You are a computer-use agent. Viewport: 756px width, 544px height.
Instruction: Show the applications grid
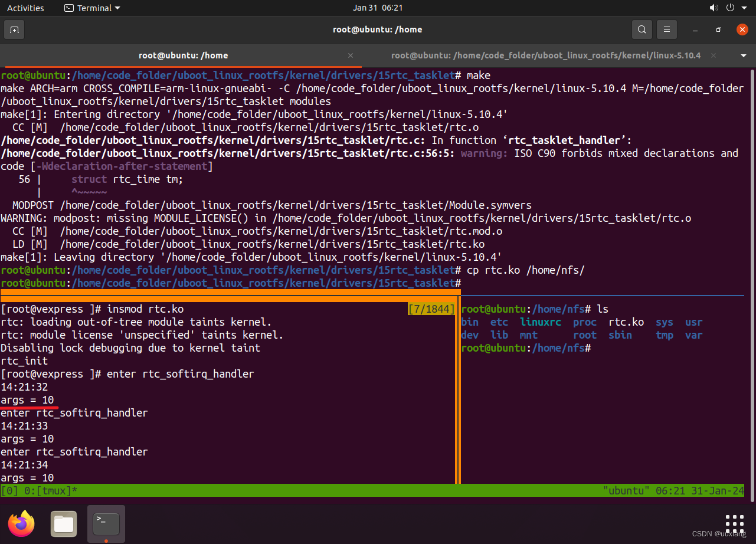735,524
